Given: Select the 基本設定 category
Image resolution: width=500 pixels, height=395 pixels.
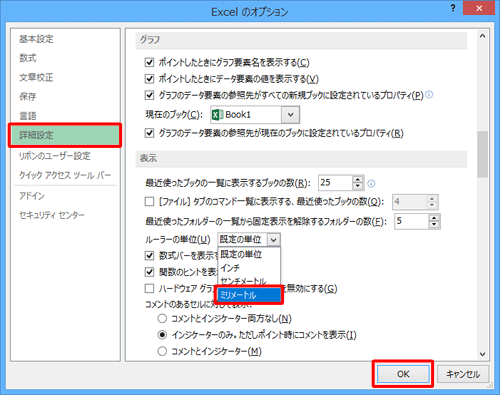Looking at the screenshot, I should 36,39.
